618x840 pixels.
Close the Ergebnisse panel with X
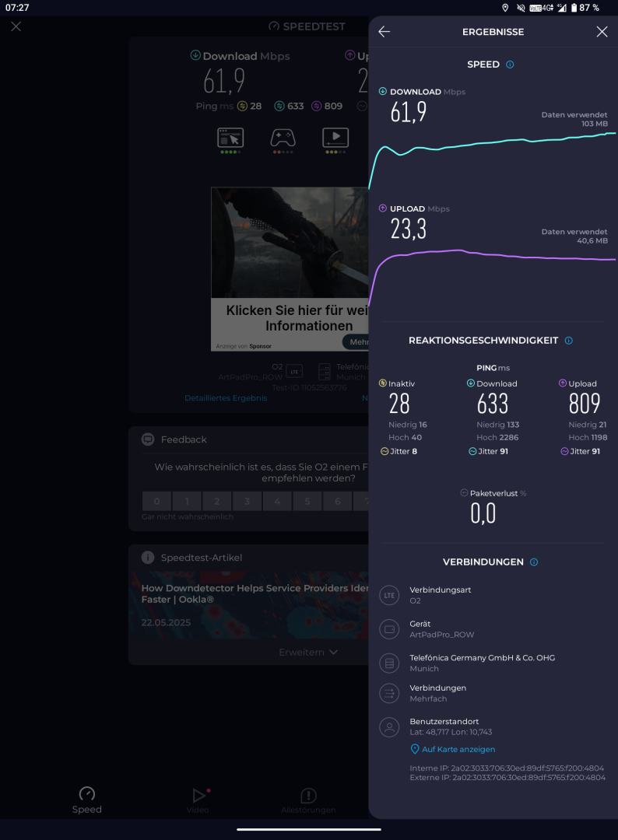pos(602,32)
